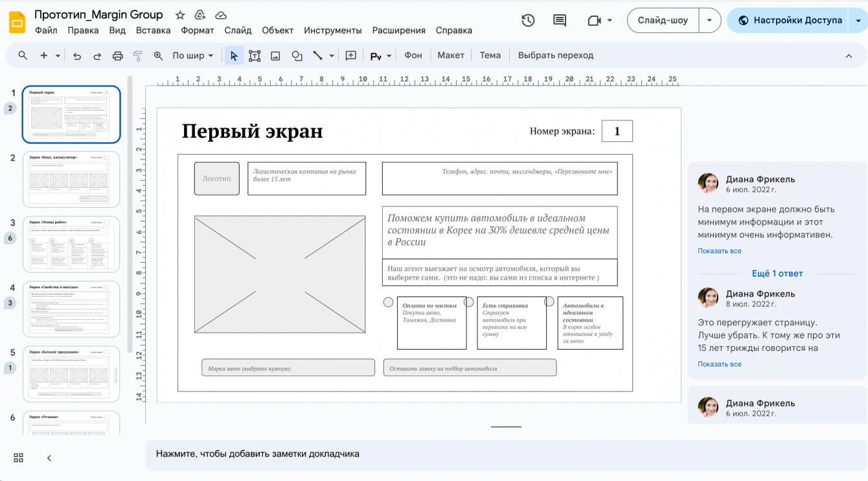Click the insert image icon
This screenshot has width=868, height=481.
pos(275,56)
